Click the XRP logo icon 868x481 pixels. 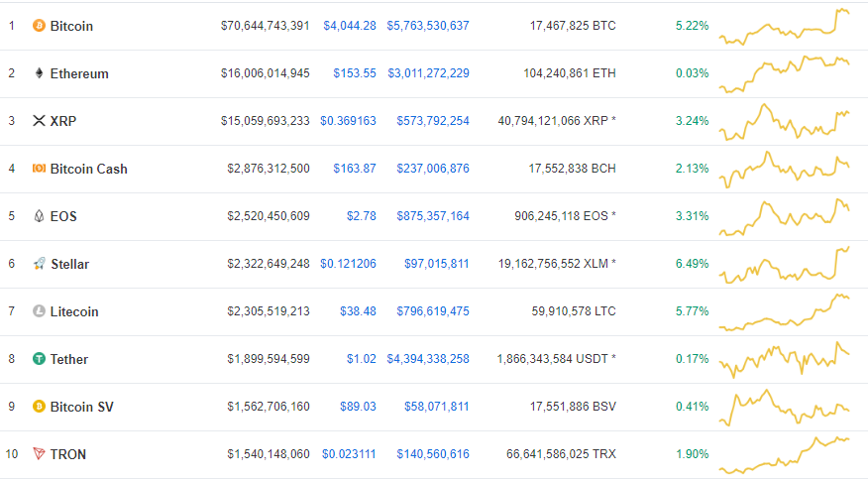[x=40, y=121]
